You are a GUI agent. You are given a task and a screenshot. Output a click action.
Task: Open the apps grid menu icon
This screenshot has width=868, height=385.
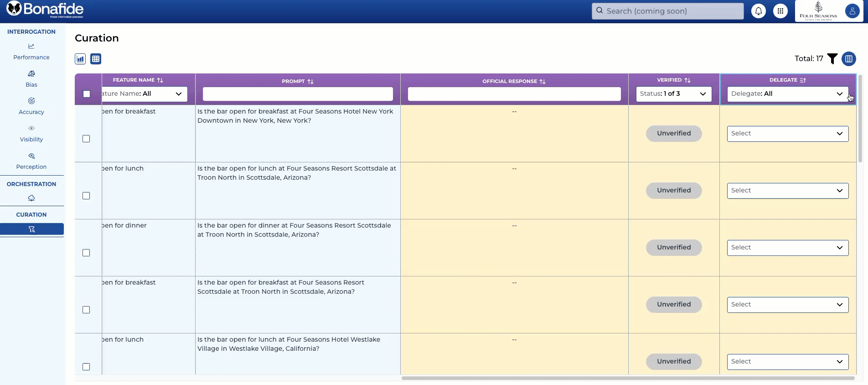click(x=780, y=11)
